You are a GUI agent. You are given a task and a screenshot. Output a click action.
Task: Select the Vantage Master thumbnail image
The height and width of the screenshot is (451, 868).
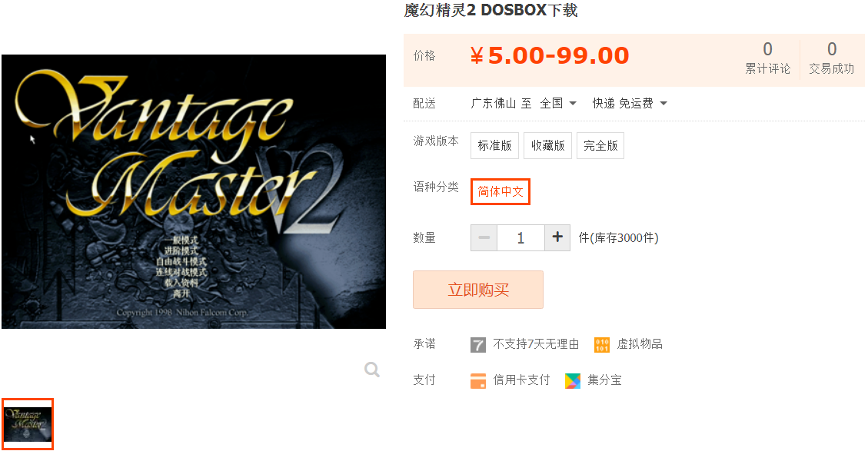pyautogui.click(x=28, y=424)
